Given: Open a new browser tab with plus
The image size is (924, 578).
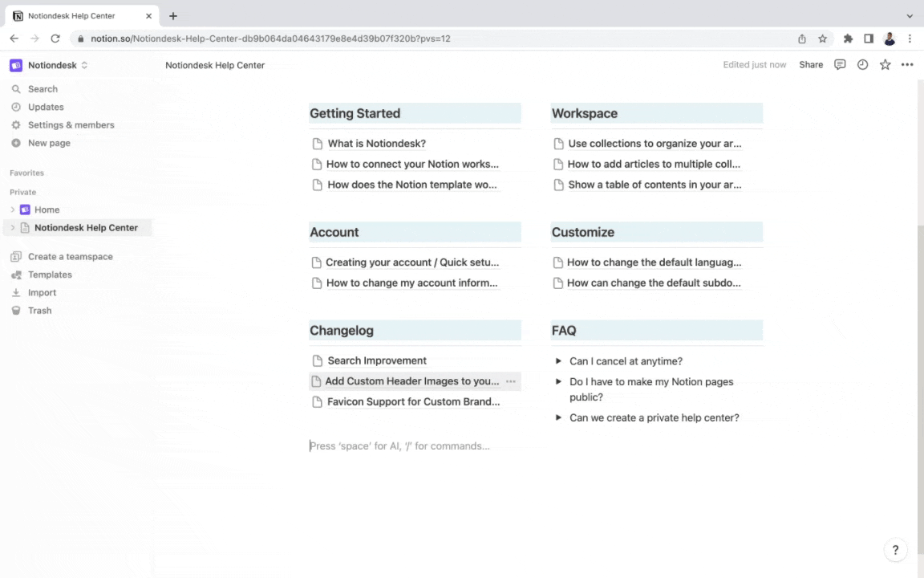Looking at the screenshot, I should pyautogui.click(x=173, y=16).
